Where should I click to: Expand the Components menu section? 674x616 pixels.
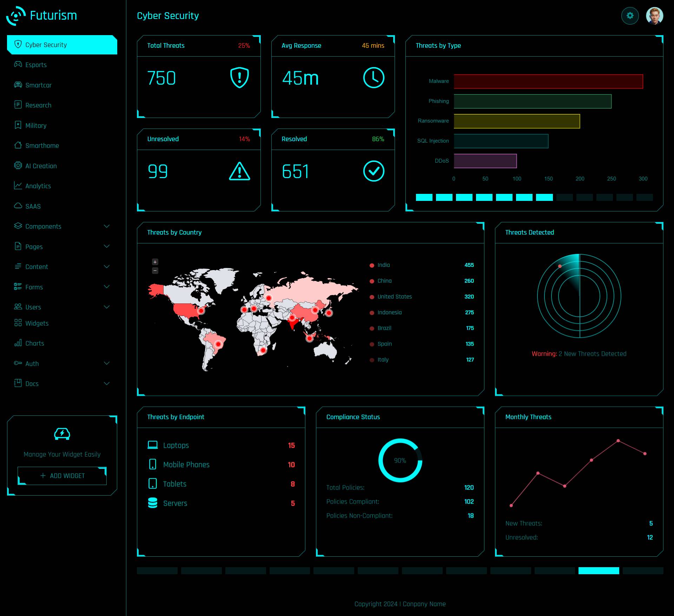[61, 226]
